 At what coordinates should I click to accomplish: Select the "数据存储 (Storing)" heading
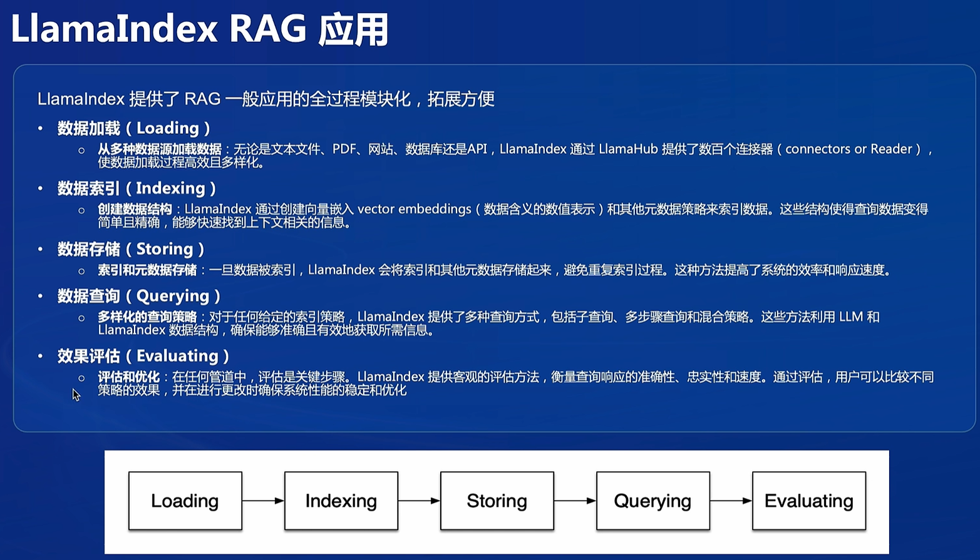point(131,249)
